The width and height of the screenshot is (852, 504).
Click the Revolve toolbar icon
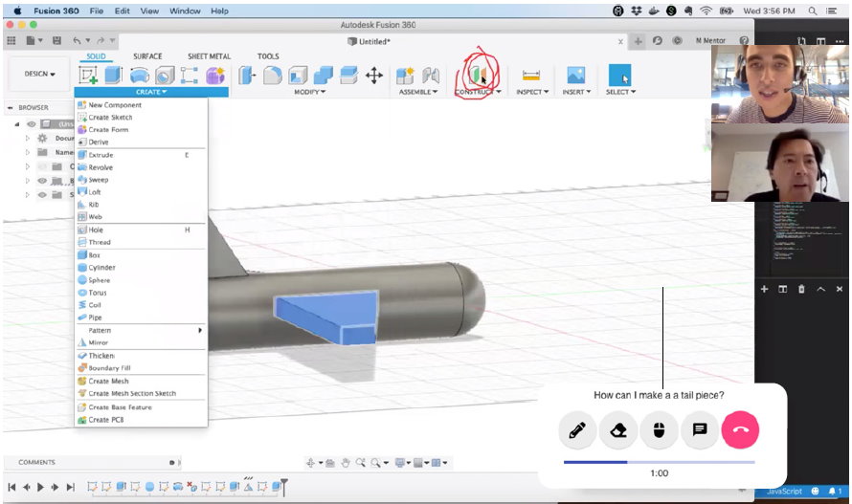(140, 75)
